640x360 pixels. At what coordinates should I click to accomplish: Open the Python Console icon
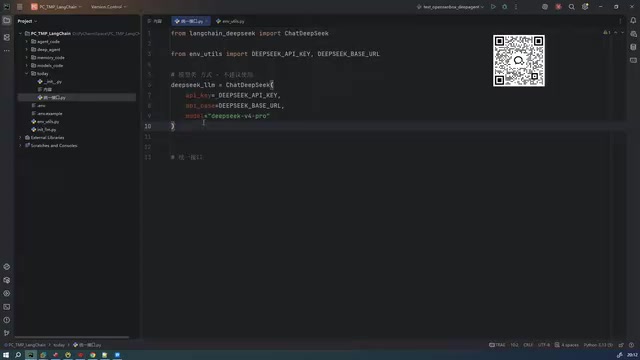(7, 267)
